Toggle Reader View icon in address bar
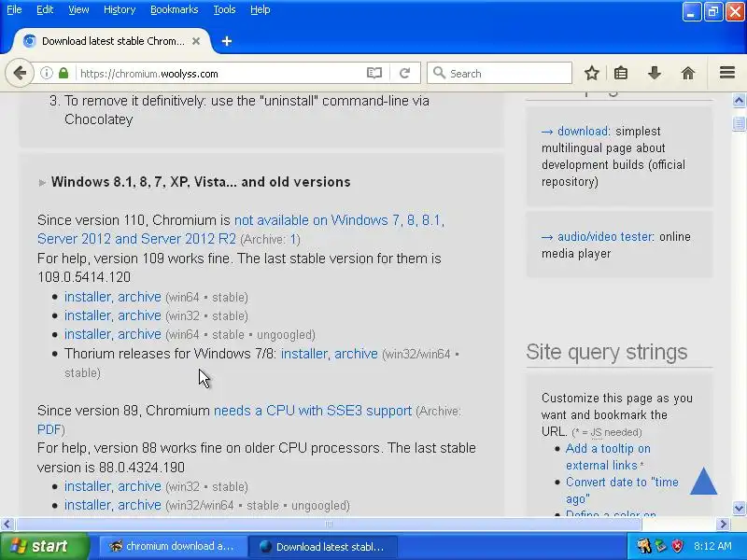The image size is (747, 560). (374, 74)
